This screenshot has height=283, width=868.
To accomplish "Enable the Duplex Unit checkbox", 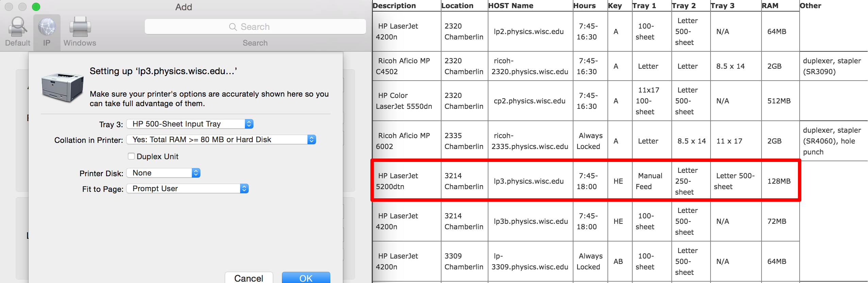I will click(131, 156).
